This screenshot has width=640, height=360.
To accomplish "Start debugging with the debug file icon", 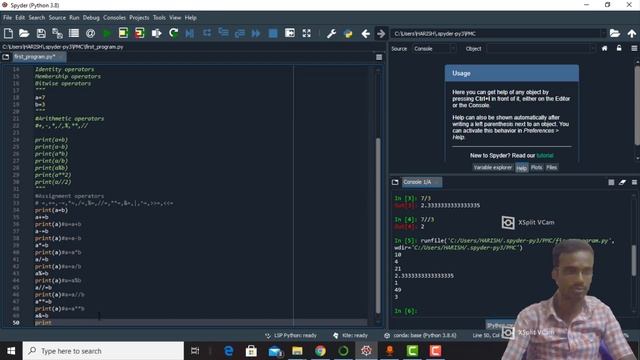I will click(x=190, y=33).
